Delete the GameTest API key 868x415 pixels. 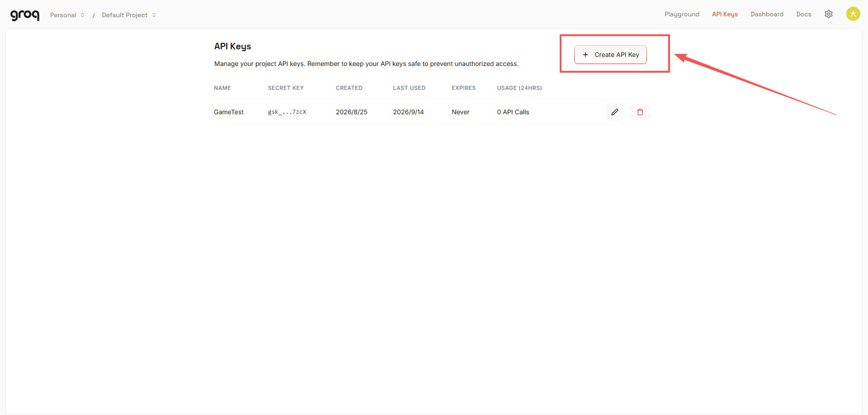pos(640,112)
